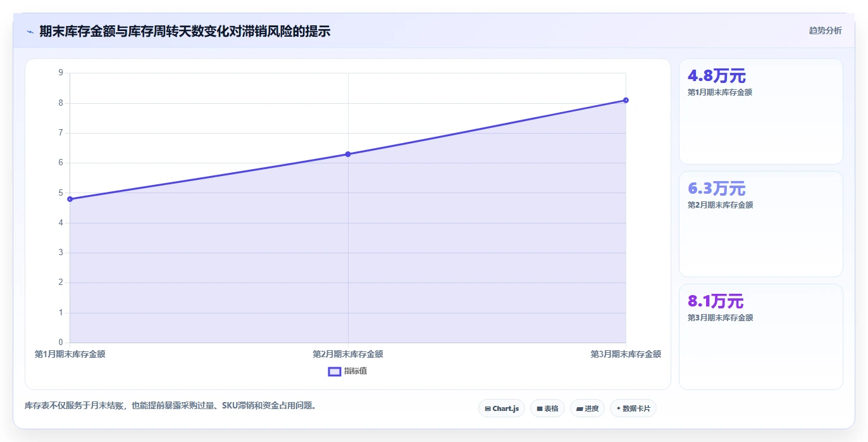Click the footer note about 库存表
The height and width of the screenshot is (442, 868).
point(170,405)
